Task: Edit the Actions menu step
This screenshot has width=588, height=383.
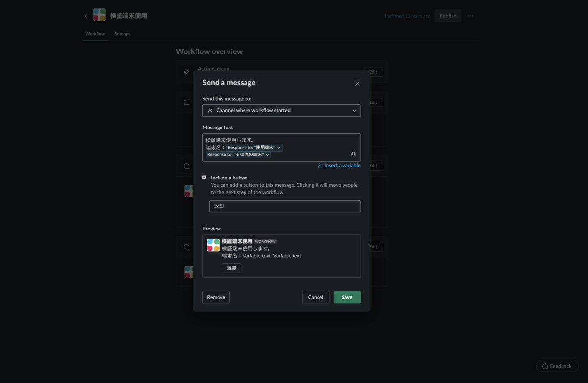Action: pos(373,72)
